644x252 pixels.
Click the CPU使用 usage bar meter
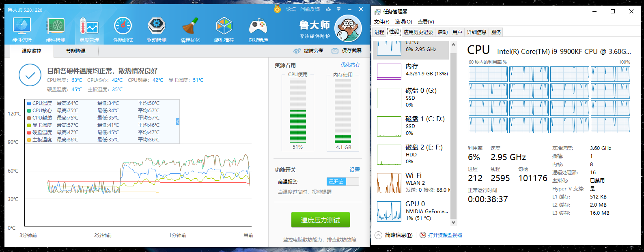click(x=298, y=111)
